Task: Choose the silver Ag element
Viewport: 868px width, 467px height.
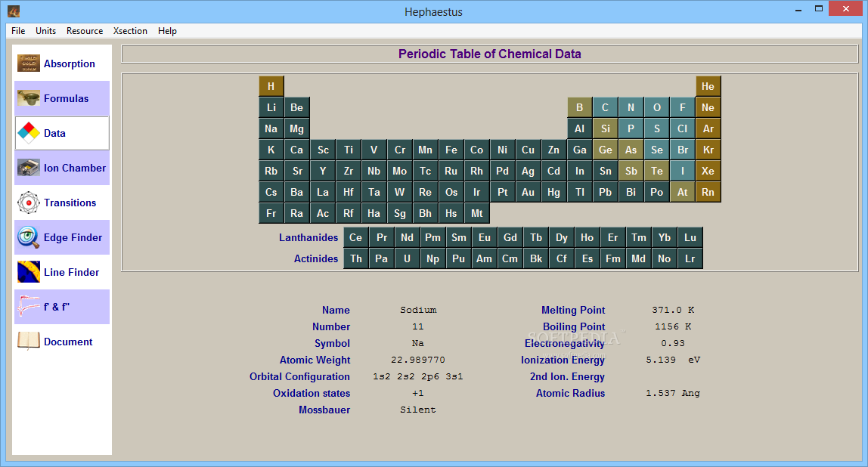Action: (x=528, y=171)
